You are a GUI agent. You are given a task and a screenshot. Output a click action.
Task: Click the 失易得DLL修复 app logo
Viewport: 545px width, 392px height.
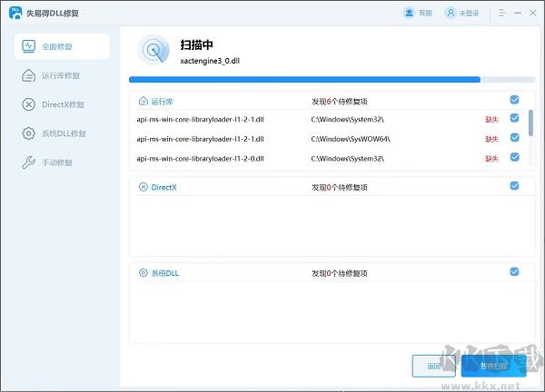(x=15, y=14)
